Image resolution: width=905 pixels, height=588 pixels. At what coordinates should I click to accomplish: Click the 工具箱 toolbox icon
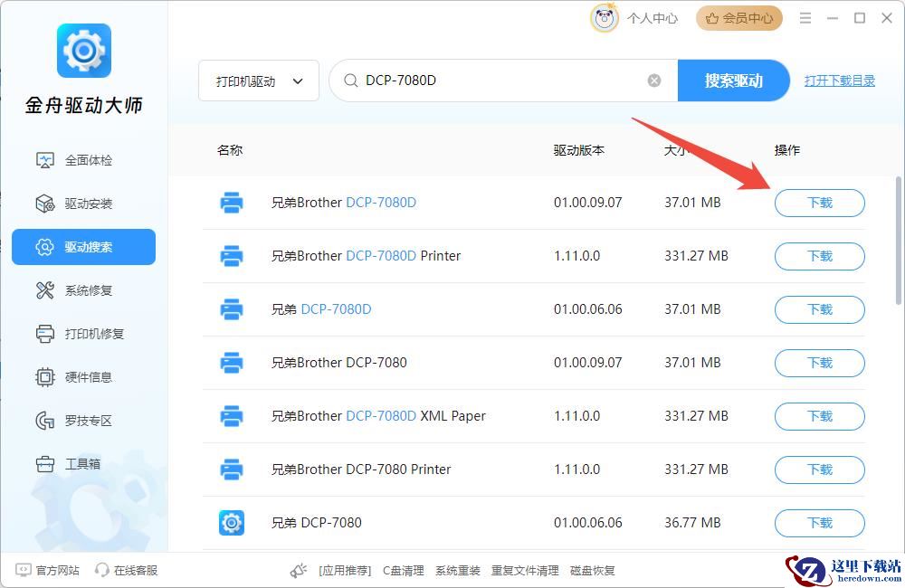click(44, 464)
